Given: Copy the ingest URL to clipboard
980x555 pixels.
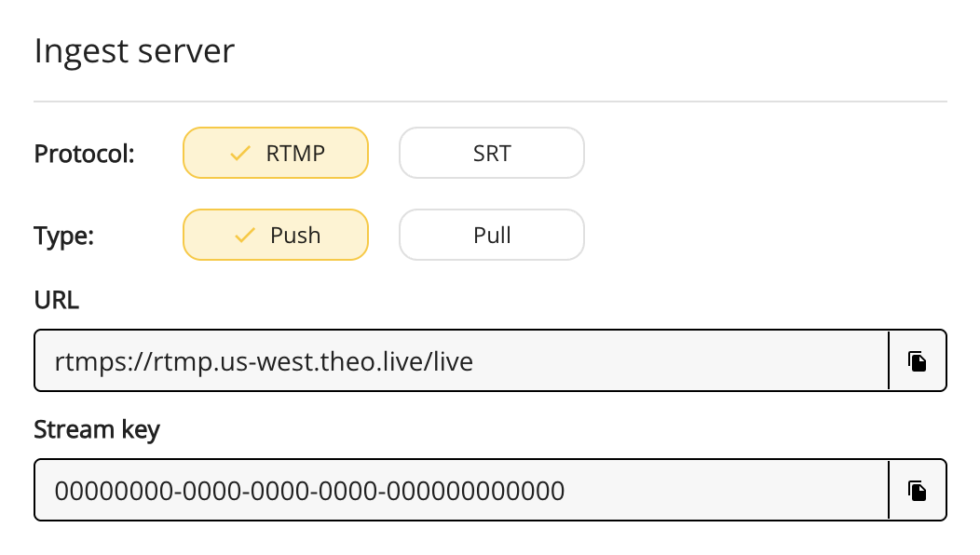Looking at the screenshot, I should (918, 361).
